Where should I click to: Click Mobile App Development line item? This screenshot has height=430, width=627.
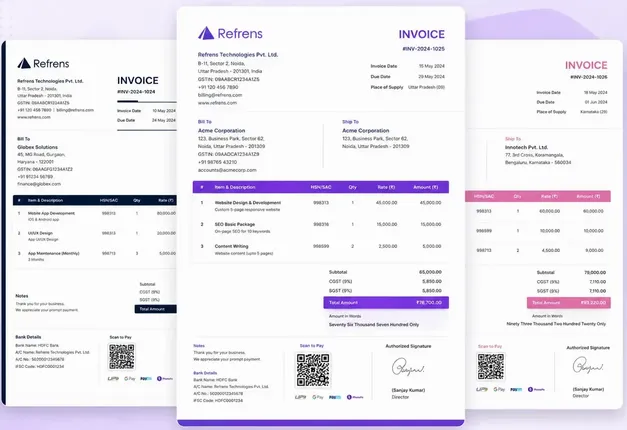pyautogui.click(x=51, y=213)
